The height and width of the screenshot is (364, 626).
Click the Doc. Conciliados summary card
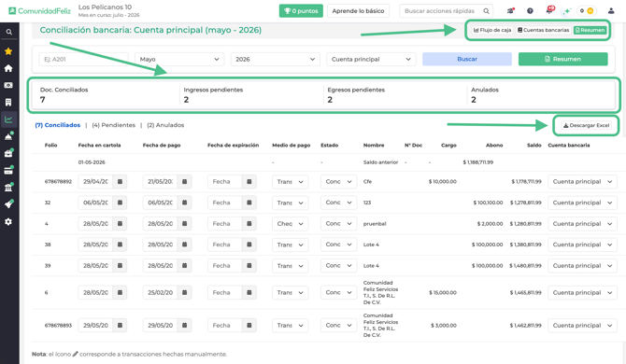tap(106, 95)
